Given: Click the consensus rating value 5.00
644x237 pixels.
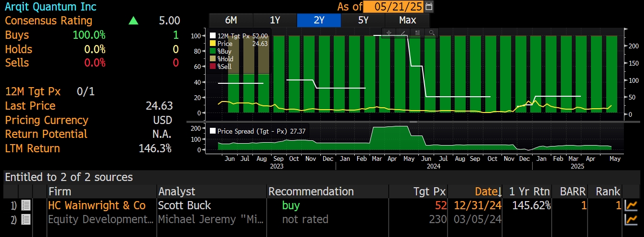Looking at the screenshot, I should [x=169, y=21].
